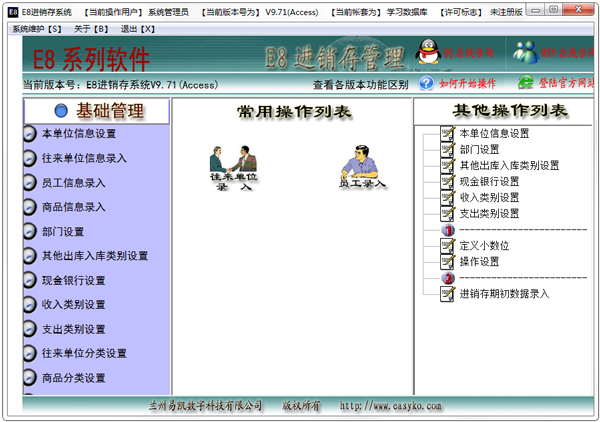Open the 关于【B】 menu
Image resolution: width=600 pixels, height=422 pixels.
(91, 29)
